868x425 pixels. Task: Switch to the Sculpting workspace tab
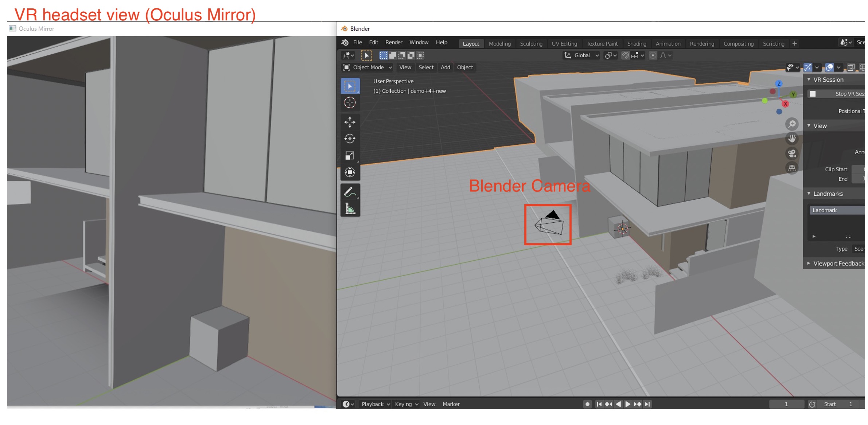click(x=531, y=44)
